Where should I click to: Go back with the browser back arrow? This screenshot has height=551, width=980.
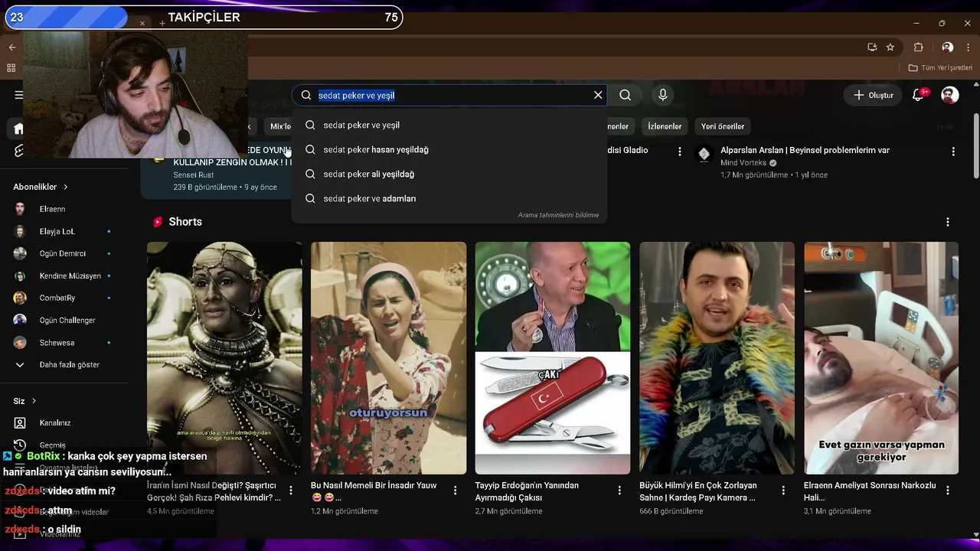11,47
